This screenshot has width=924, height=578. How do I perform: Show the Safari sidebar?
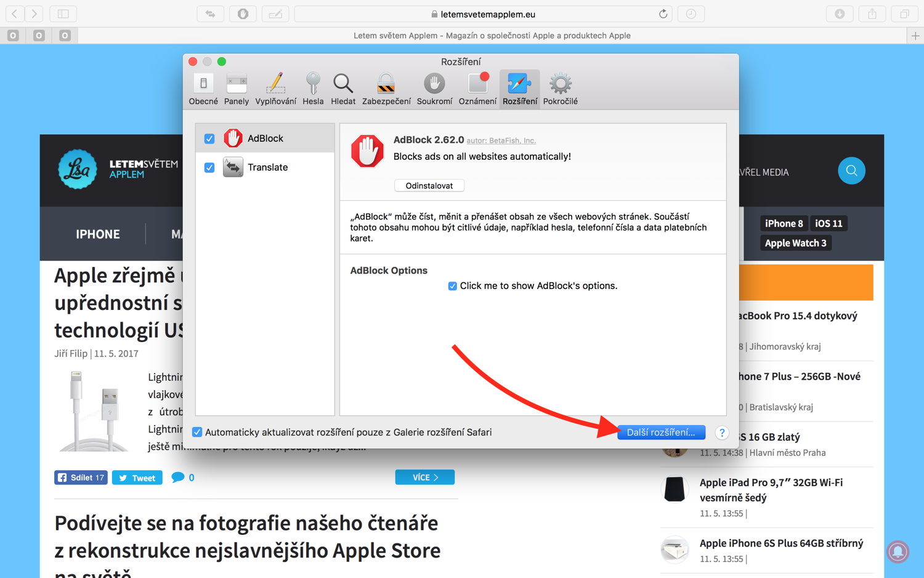point(63,14)
